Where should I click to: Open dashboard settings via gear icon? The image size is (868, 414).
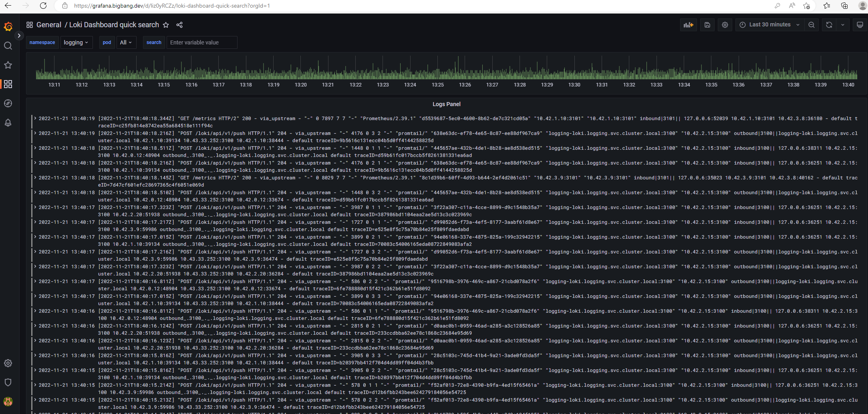pyautogui.click(x=725, y=25)
